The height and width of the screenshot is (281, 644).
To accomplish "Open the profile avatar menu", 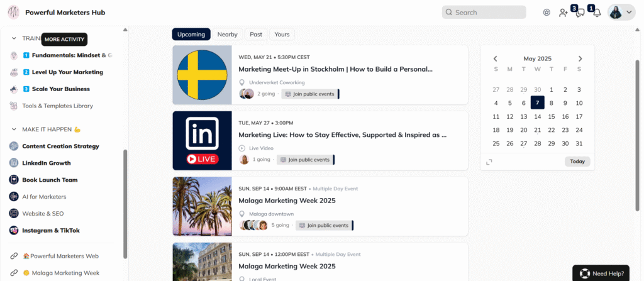I will pos(621,13).
